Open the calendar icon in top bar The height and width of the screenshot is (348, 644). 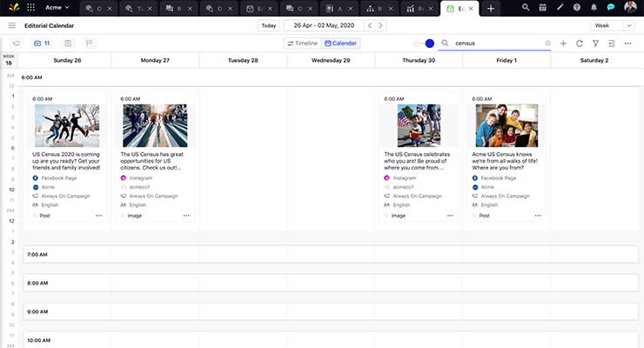[542, 7]
